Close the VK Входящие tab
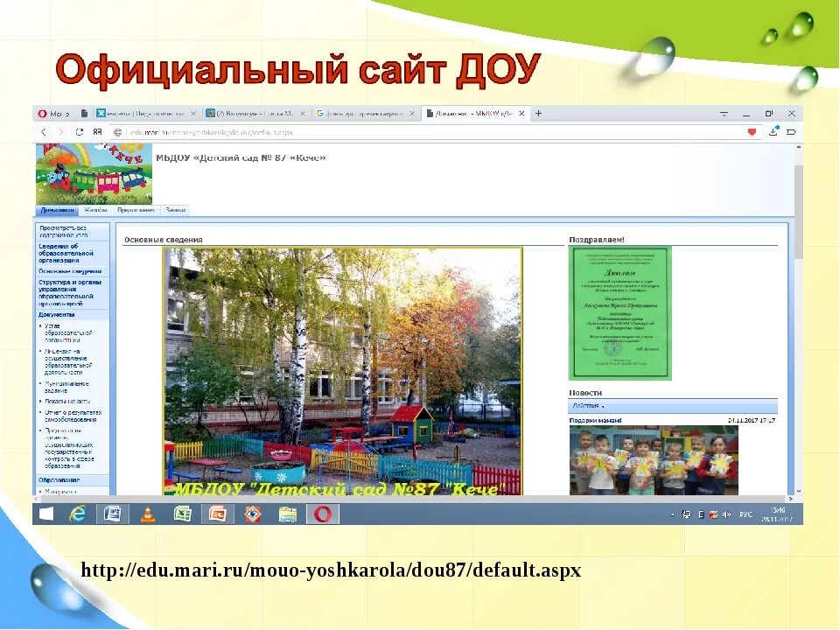840x630 pixels. pyautogui.click(x=302, y=114)
